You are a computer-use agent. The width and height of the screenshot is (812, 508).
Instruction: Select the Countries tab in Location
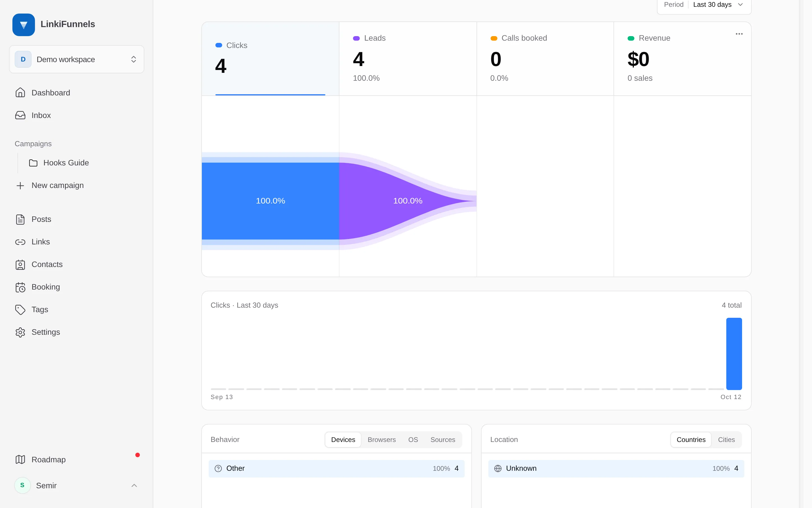(691, 439)
